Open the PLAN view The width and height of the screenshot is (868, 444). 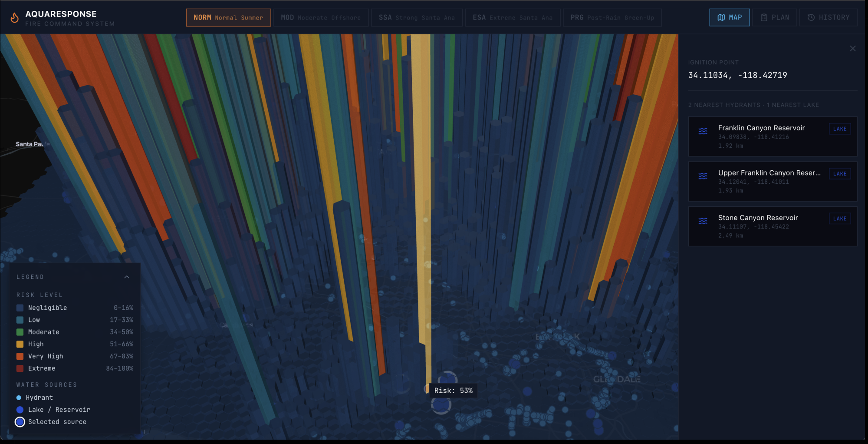click(775, 17)
